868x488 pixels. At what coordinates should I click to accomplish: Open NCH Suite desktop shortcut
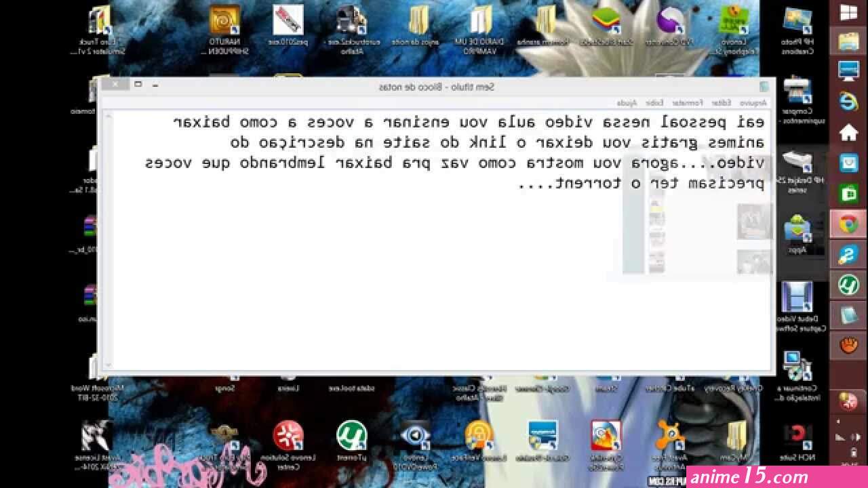[x=797, y=441]
